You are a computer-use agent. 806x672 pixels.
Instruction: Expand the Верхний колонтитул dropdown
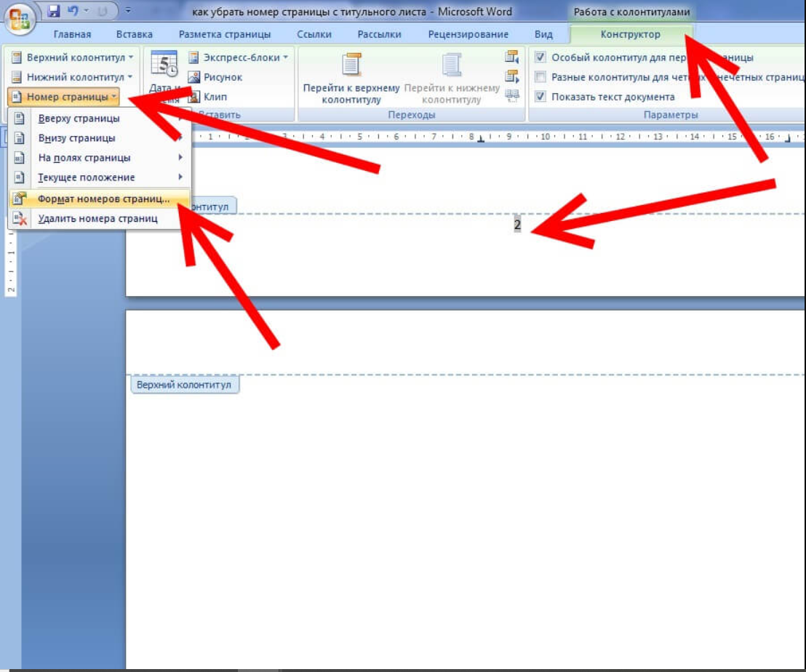73,57
